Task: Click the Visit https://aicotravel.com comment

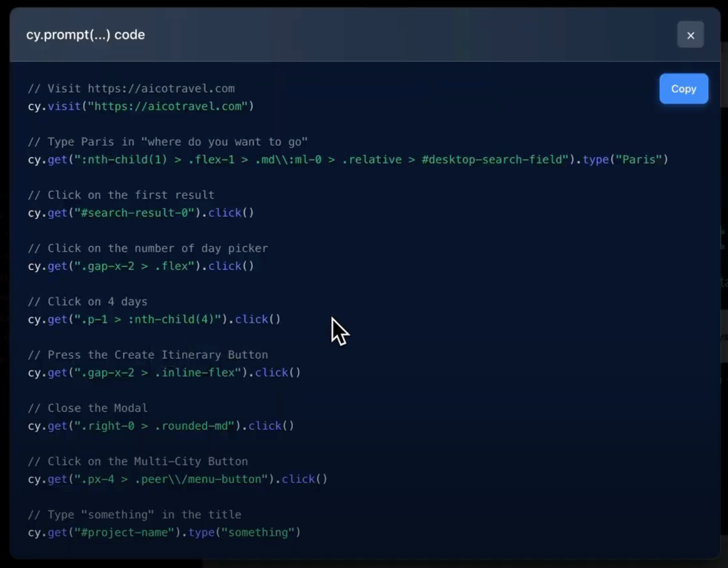Action: point(131,88)
